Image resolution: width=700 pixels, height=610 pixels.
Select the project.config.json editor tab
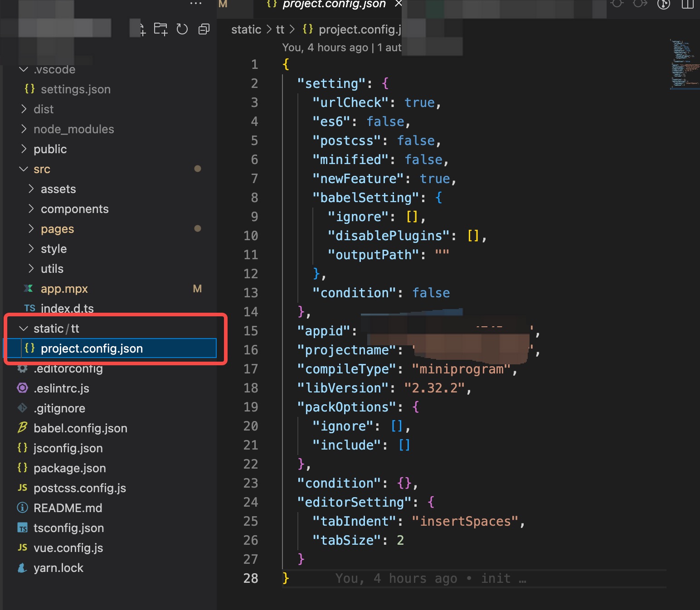(x=334, y=5)
